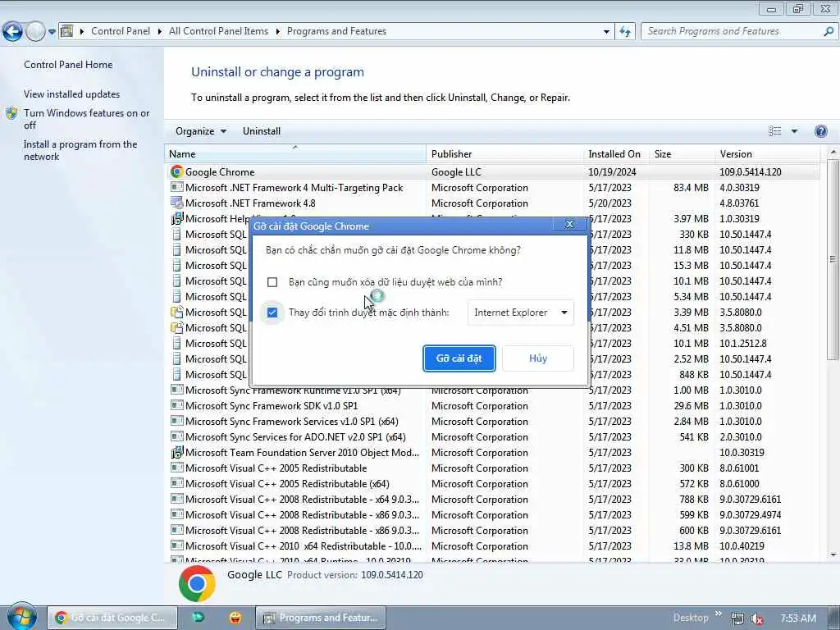This screenshot has height=630, width=840.
Task: Click the Desktop toolbar label in taskbar
Action: 691,618
